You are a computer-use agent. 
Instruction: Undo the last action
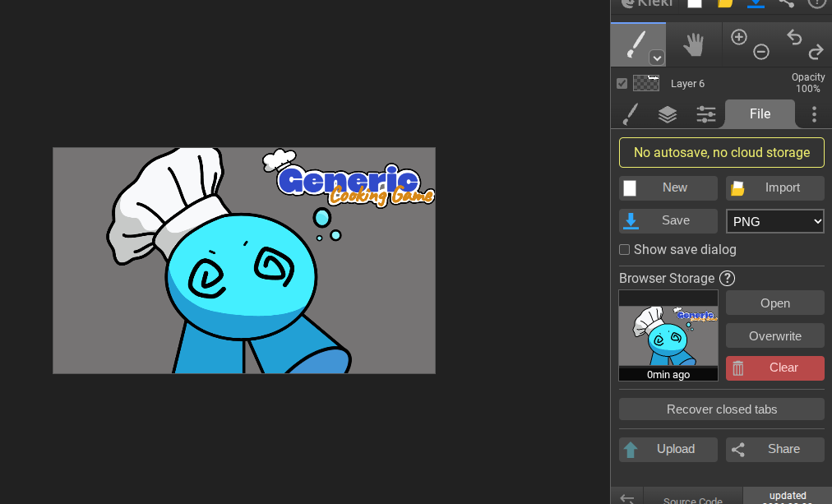pos(793,37)
